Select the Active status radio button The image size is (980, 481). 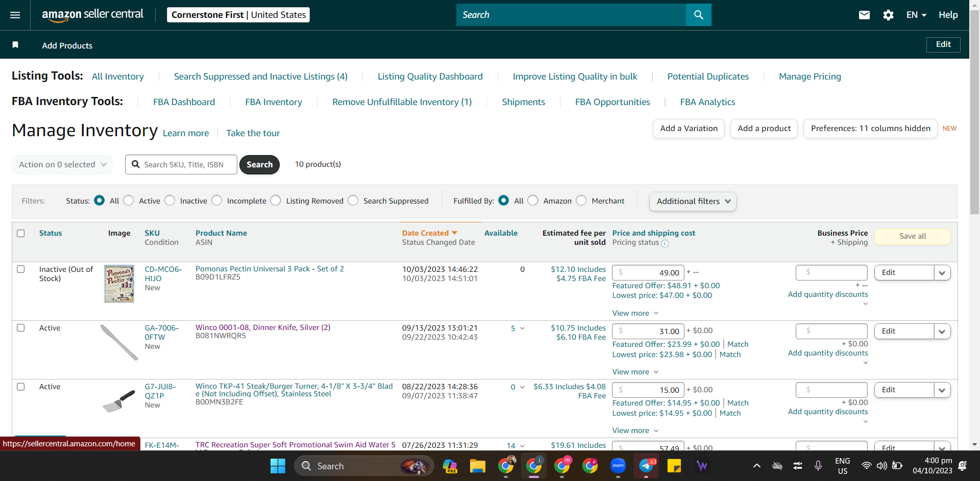129,200
